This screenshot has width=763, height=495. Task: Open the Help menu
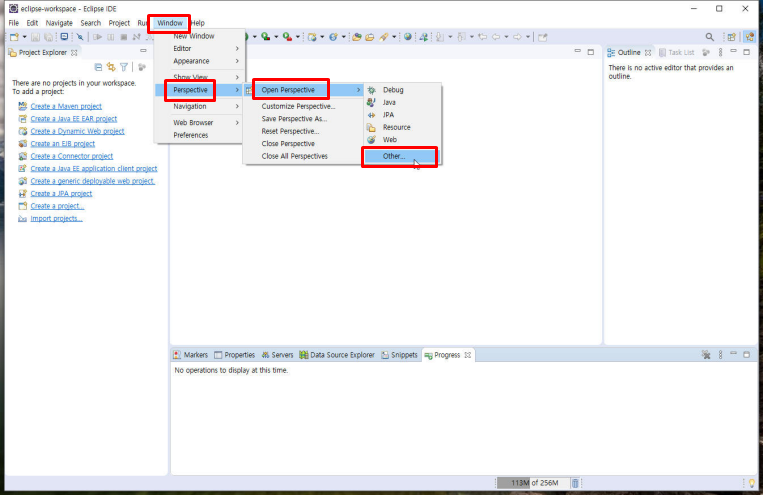click(x=198, y=23)
